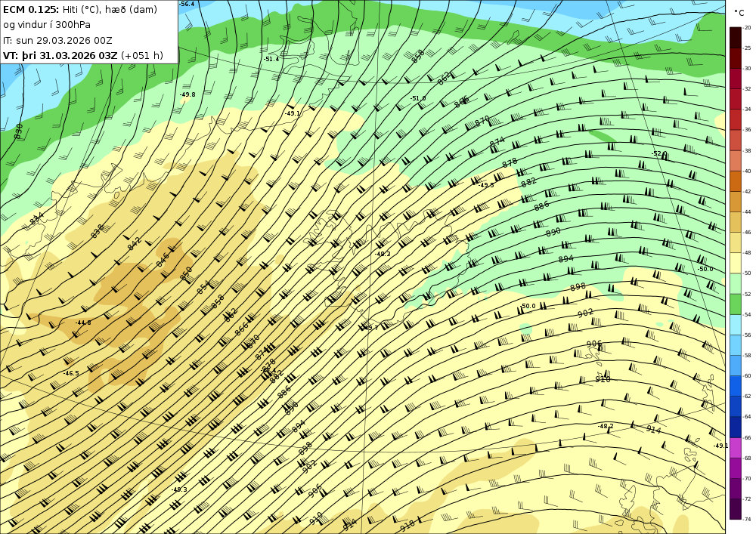
Task: Click the red legend swatch between -34 and -36
Action: (x=736, y=119)
